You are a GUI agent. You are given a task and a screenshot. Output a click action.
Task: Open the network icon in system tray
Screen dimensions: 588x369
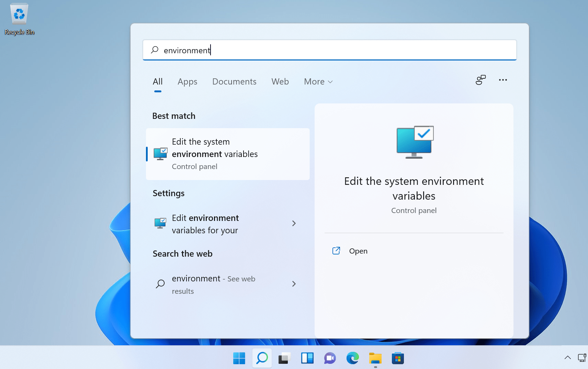(582, 358)
